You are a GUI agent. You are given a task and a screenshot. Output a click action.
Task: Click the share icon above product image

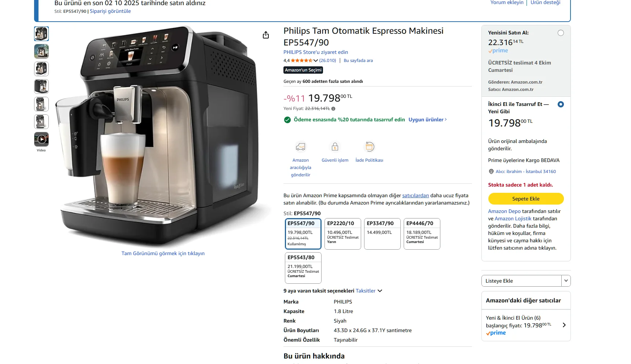pos(266,35)
